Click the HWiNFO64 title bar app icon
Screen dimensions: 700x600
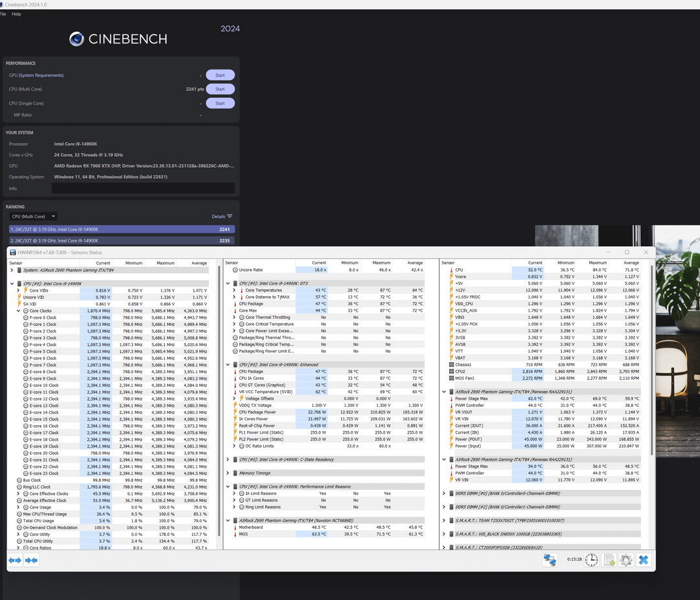click(x=13, y=253)
